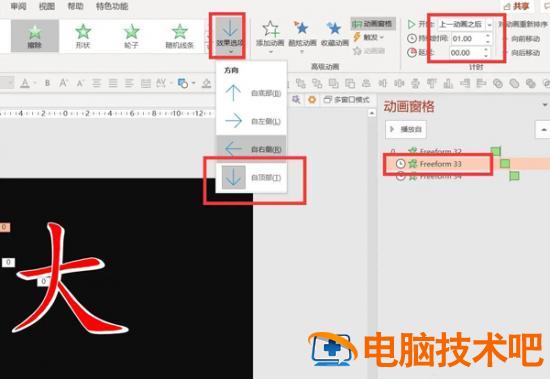
Task: Select the 轮子 (Wheel) animation effect
Action: (131, 36)
